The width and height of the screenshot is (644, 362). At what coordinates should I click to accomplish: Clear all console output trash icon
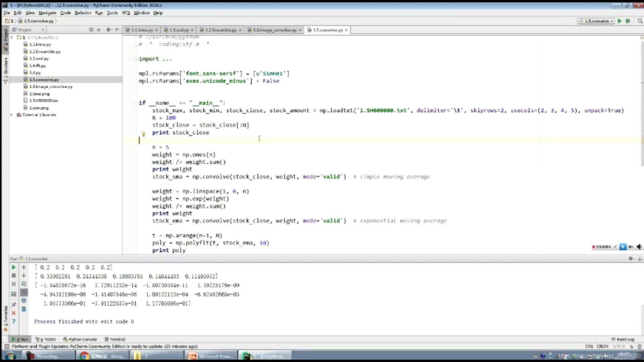23,309
